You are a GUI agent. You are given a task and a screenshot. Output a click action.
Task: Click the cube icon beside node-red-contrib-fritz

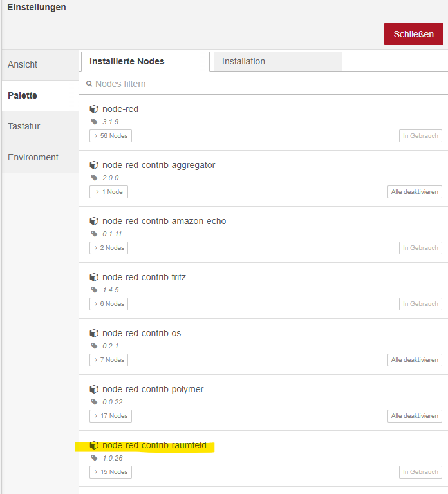[94, 277]
